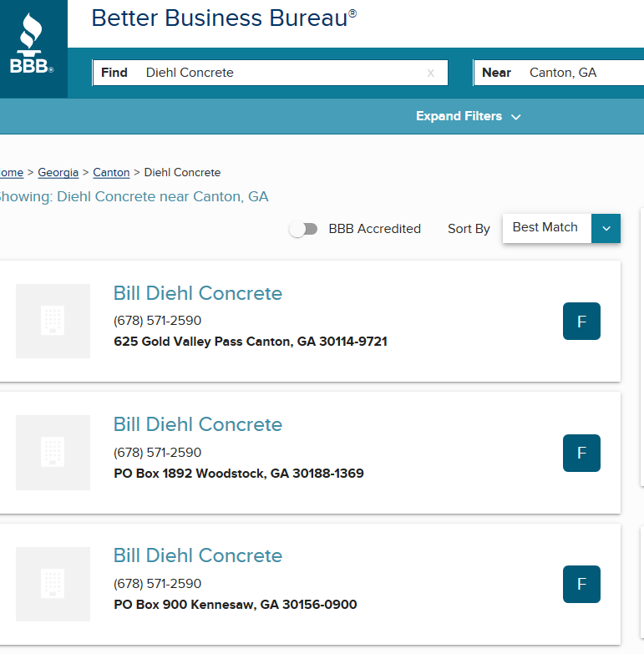This screenshot has height=654, width=644.
Task: Click the Better Business Bureau heading text
Action: [x=224, y=18]
